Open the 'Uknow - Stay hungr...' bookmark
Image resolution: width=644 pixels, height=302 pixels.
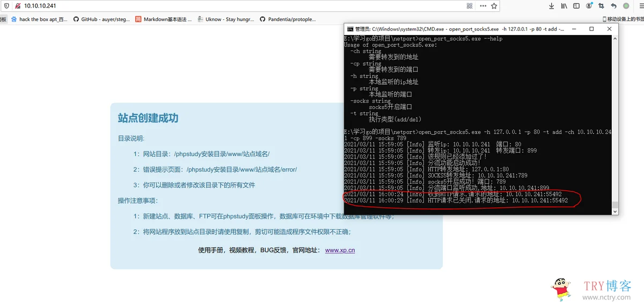click(x=226, y=19)
